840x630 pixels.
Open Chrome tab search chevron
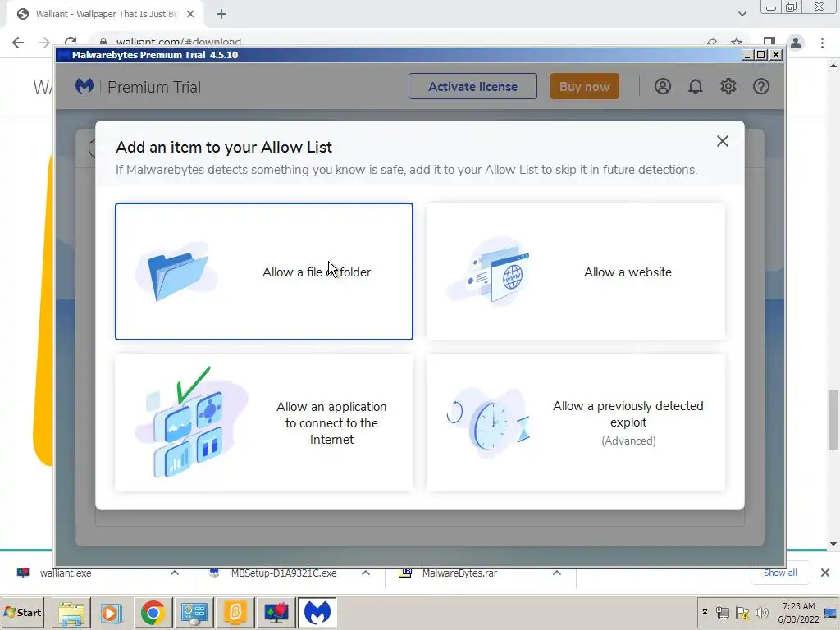742,14
